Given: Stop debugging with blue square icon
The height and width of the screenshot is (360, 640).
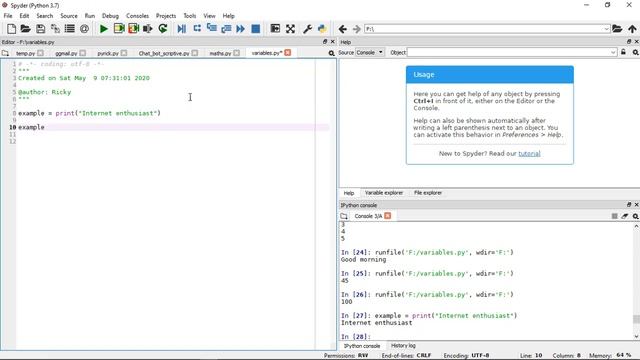Looking at the screenshot, I should (x=256, y=29).
